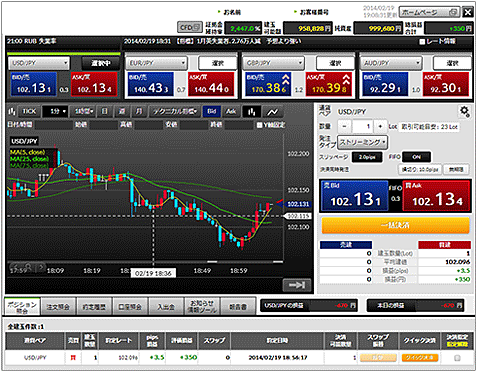Image resolution: width=478 pixels, height=372 pixels.
Task: Click the 日付/時間 chart readout field
Action: point(54,125)
